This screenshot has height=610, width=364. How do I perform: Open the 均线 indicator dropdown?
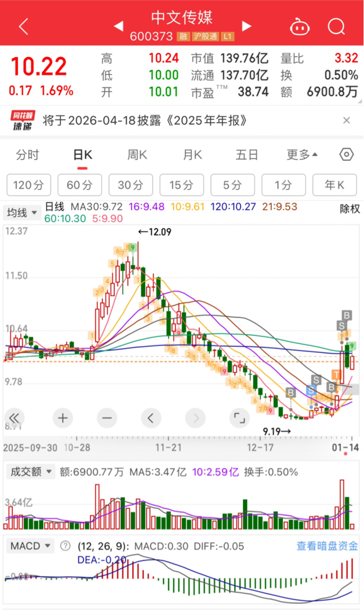[22, 213]
